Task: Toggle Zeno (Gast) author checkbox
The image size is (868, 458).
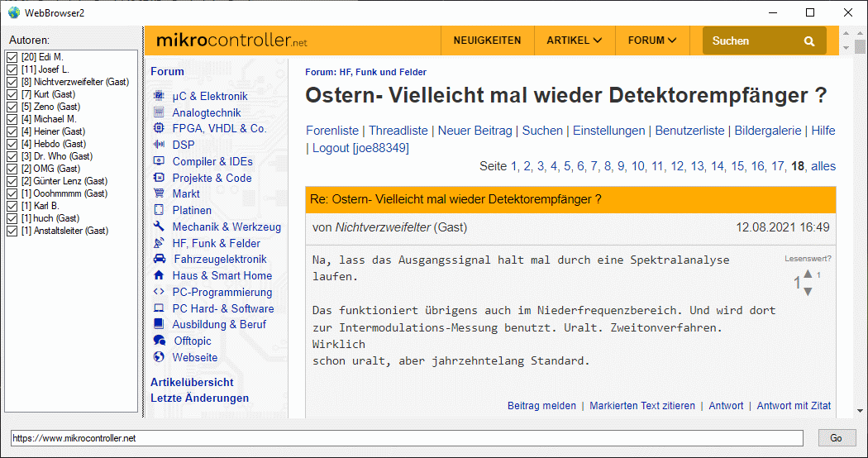Action: click(x=12, y=107)
